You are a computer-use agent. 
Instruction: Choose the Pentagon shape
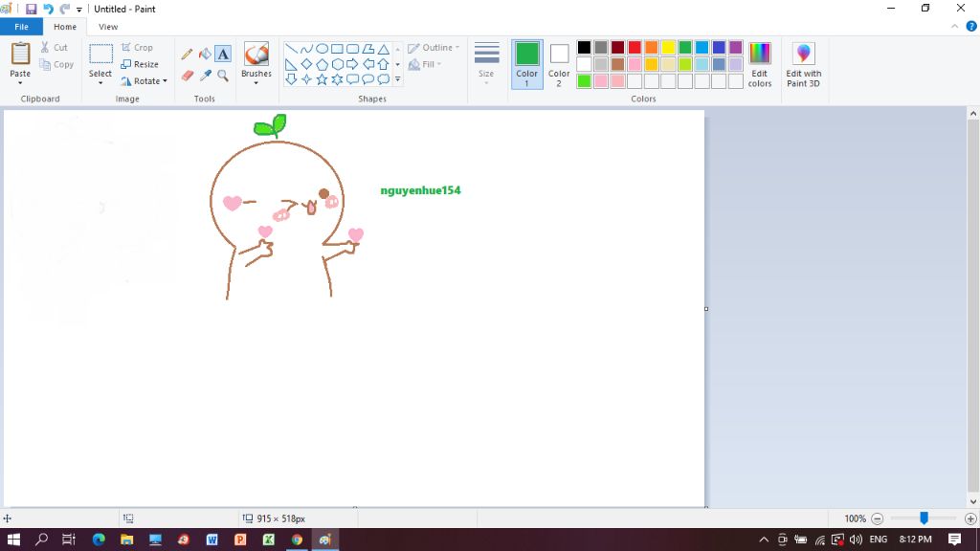[322, 64]
